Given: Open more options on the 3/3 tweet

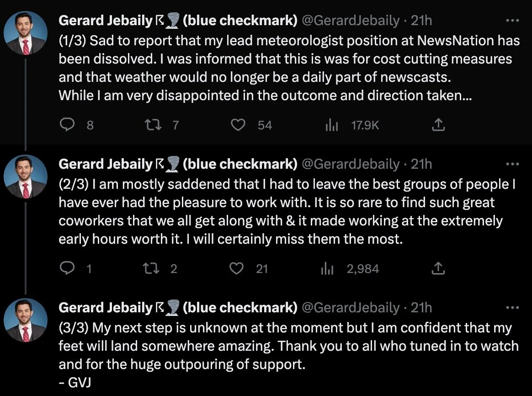Looking at the screenshot, I should pyautogui.click(x=512, y=308).
